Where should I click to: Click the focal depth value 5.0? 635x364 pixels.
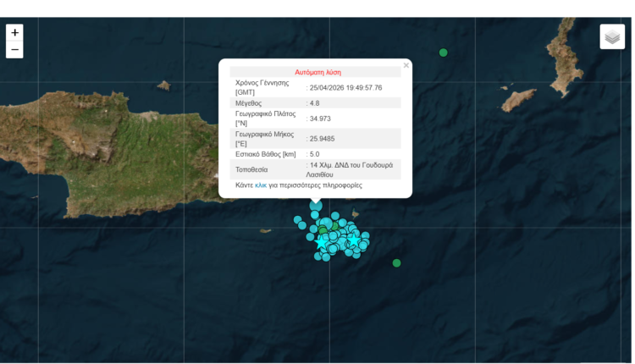pos(315,154)
